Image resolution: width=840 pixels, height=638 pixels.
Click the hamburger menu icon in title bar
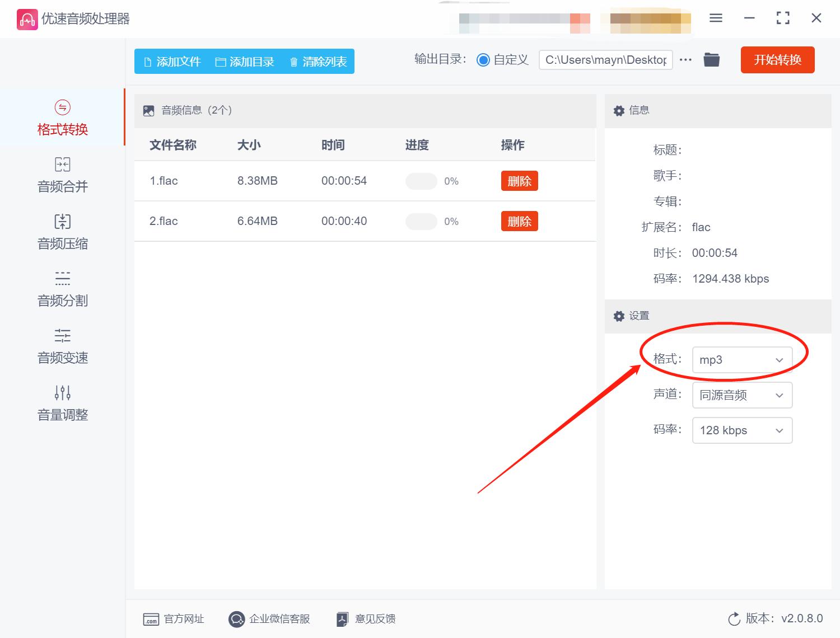pos(715,18)
